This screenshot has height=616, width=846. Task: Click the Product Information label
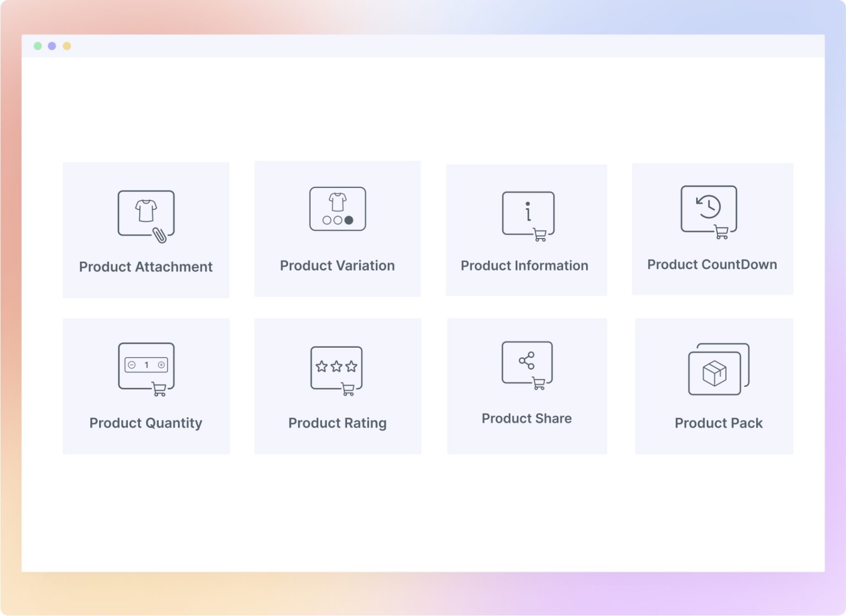click(x=524, y=266)
